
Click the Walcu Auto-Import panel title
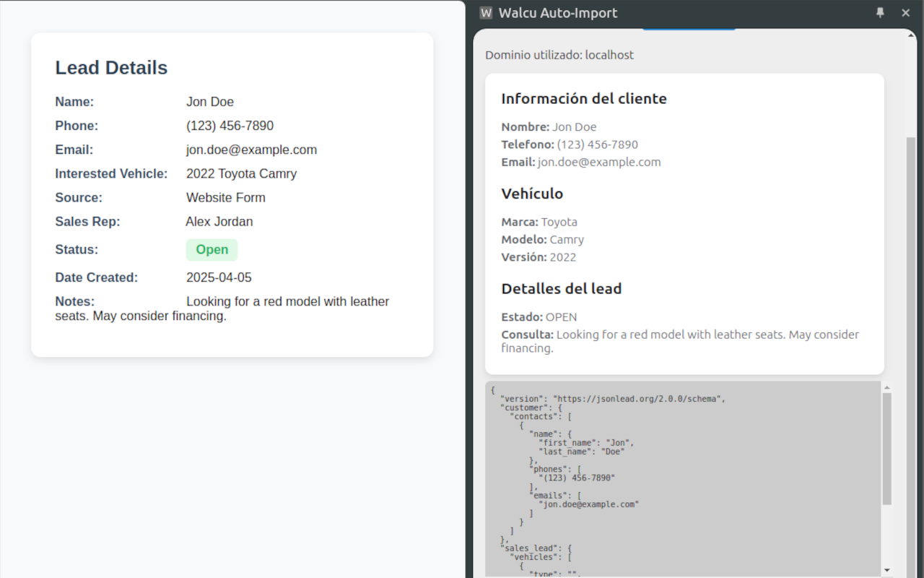[558, 13]
